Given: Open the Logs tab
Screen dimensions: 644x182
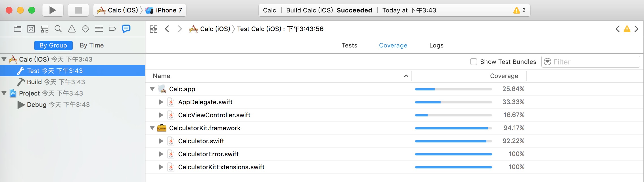Looking at the screenshot, I should coord(436,45).
